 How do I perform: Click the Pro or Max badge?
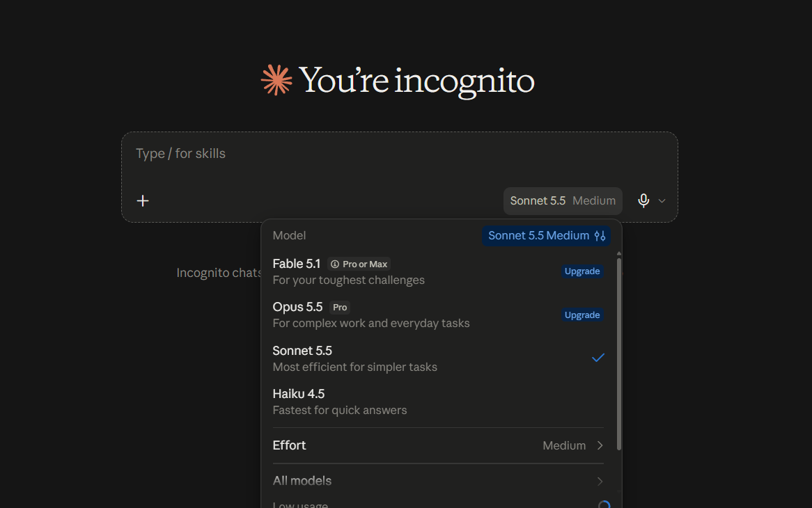pyautogui.click(x=359, y=264)
